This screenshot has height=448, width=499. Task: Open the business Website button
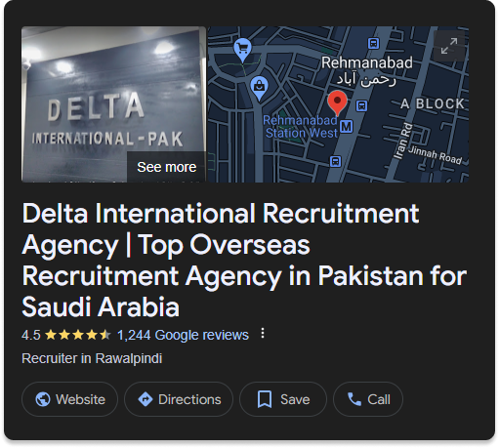(69, 399)
